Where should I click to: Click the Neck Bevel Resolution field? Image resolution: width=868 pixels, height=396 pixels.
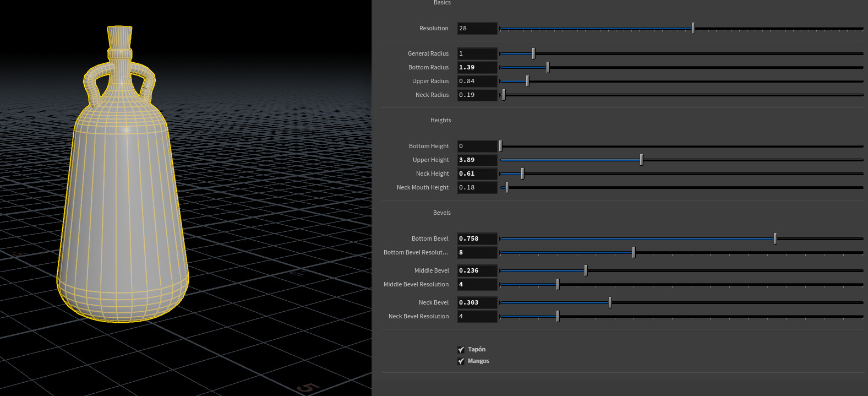point(477,316)
